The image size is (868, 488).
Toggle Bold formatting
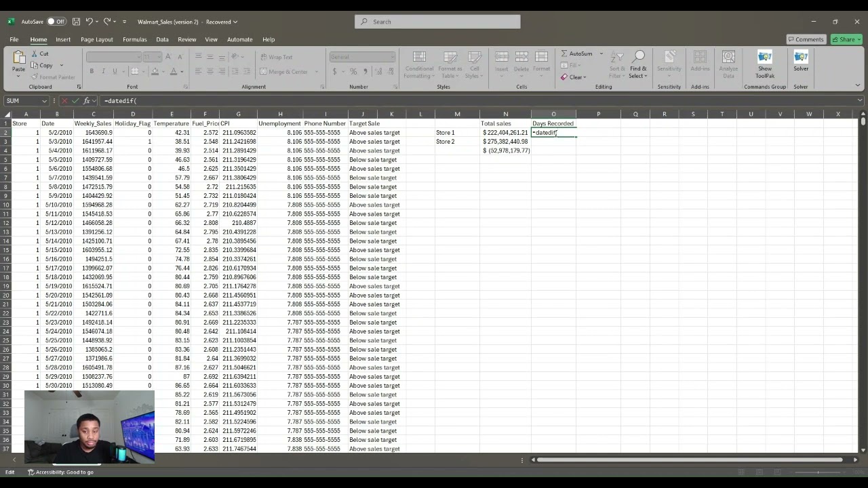click(x=92, y=71)
